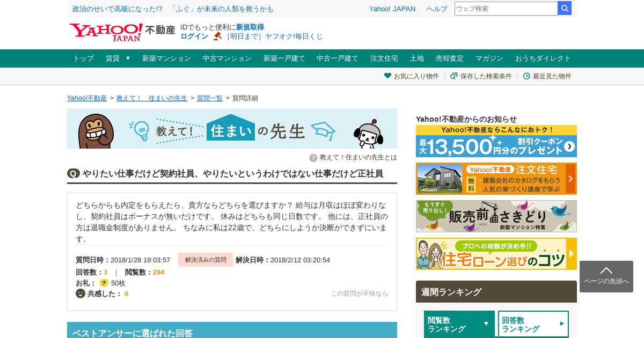Click the arrow on 13,500円 coupon banner
Screen dimensions: 644x338
pos(569,146)
